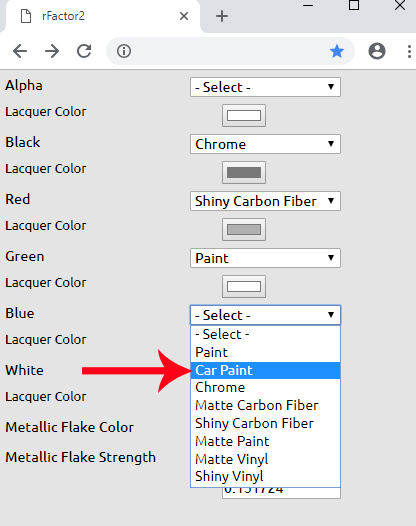Open a new tab with plus icon

(222, 16)
